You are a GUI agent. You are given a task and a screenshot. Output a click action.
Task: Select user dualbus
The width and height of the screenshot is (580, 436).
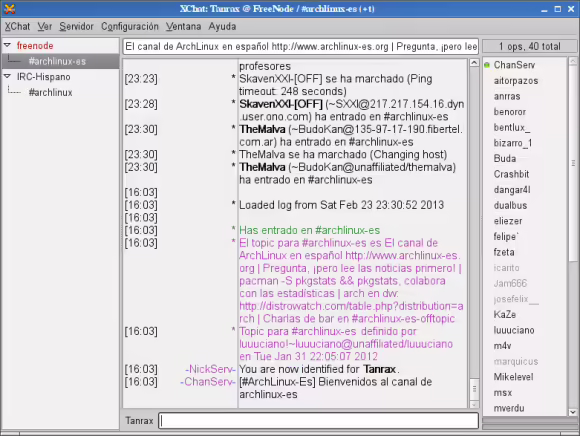tap(510, 205)
